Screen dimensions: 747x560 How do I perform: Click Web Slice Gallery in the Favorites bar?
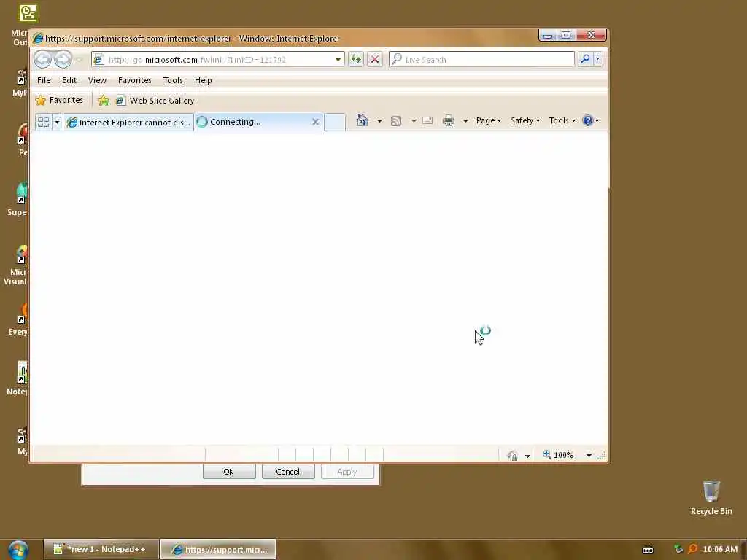coord(155,101)
